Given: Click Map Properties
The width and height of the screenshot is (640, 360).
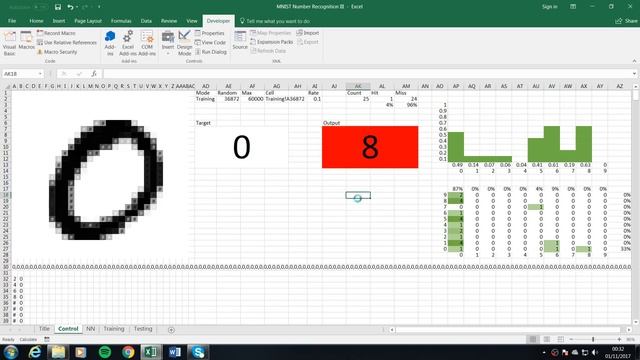Looking at the screenshot, I should [x=271, y=33].
